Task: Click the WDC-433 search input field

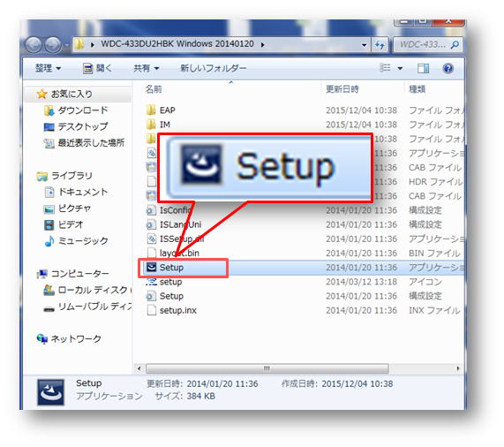Action: pyautogui.click(x=423, y=45)
